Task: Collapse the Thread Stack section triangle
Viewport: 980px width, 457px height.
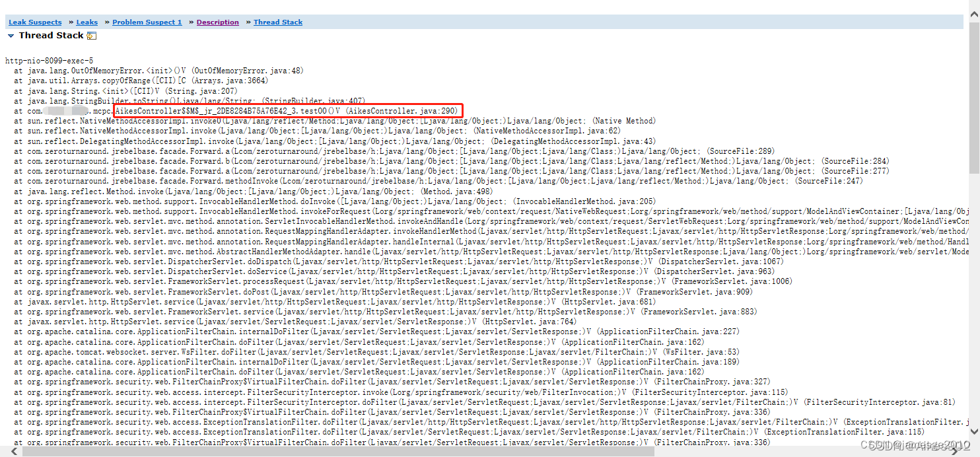Action: 11,36
